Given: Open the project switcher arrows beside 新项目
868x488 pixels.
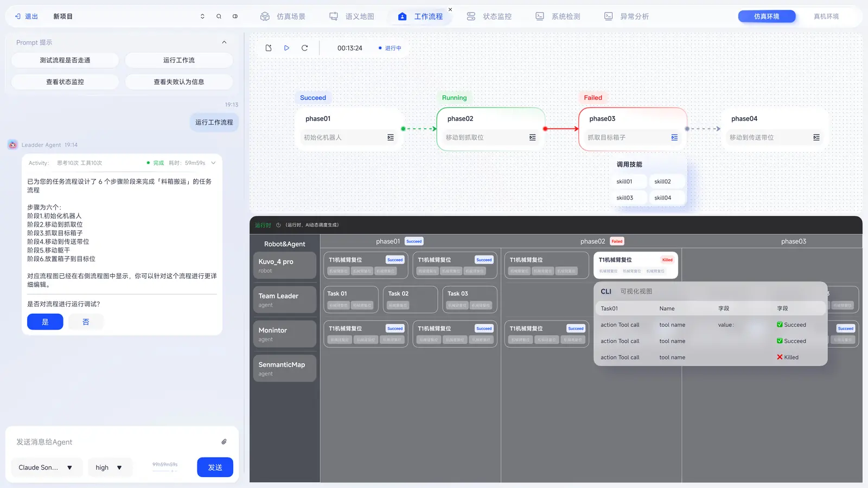Looking at the screenshot, I should pos(202,16).
